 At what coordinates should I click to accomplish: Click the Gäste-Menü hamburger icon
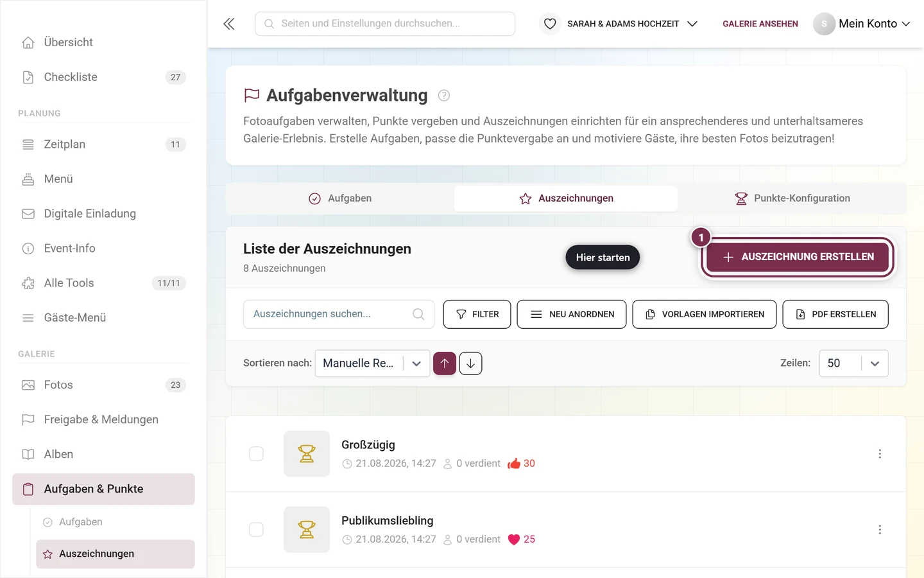tap(28, 318)
